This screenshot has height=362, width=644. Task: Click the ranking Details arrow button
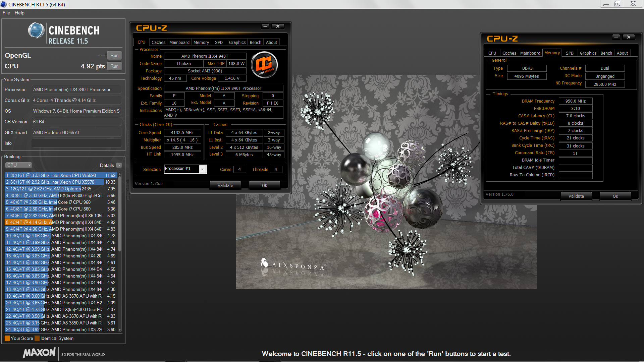[119, 165]
